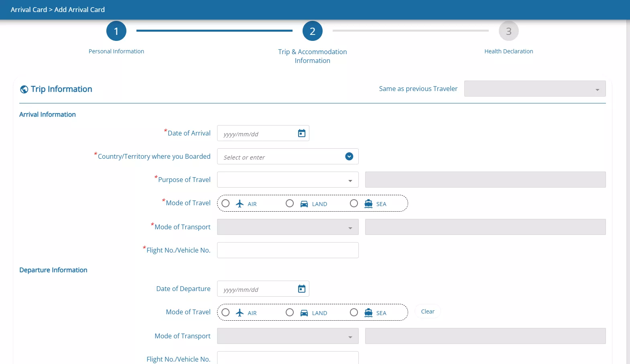Click the globe icon beside Trip Information
The image size is (630, 364).
(x=24, y=89)
